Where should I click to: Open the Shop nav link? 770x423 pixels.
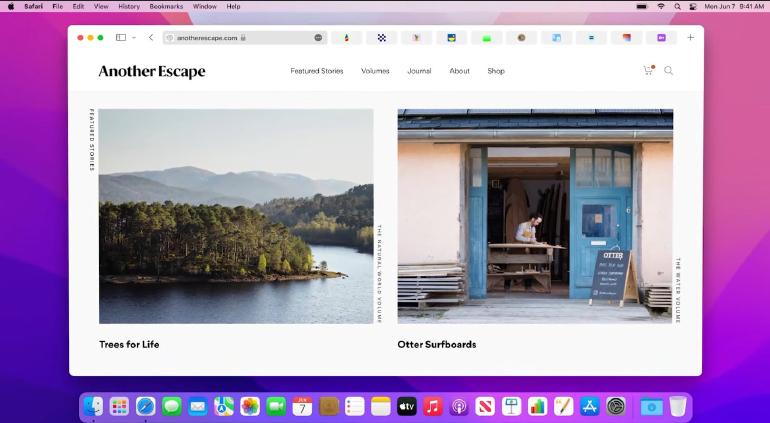[x=496, y=71]
